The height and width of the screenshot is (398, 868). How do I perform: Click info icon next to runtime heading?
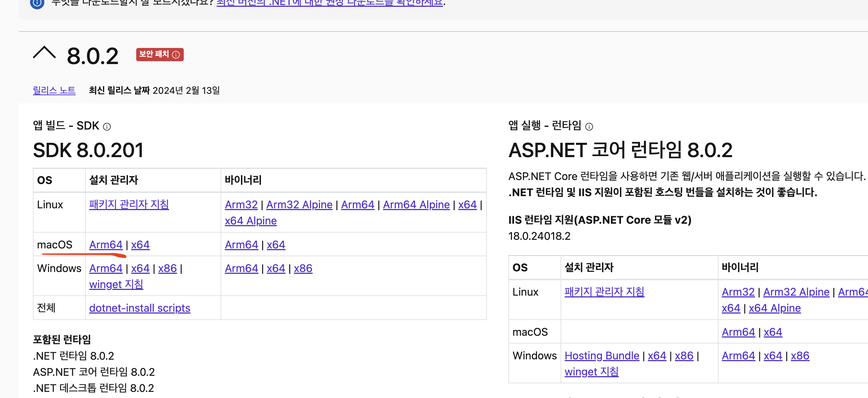tap(589, 127)
